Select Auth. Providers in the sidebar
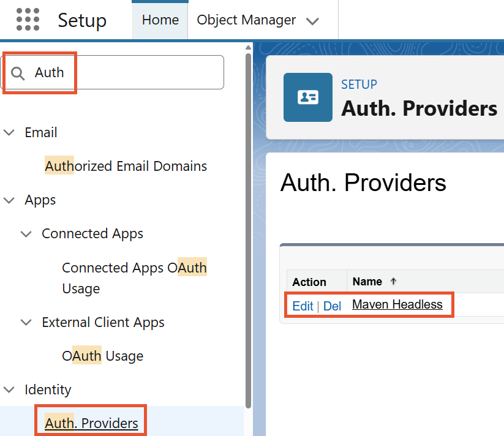The height and width of the screenshot is (436, 504). click(x=91, y=423)
